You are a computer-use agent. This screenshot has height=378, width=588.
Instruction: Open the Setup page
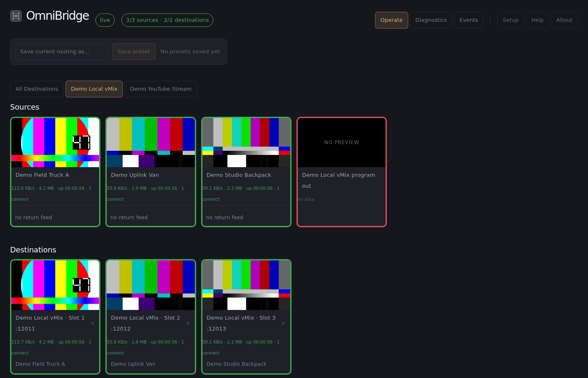point(511,20)
